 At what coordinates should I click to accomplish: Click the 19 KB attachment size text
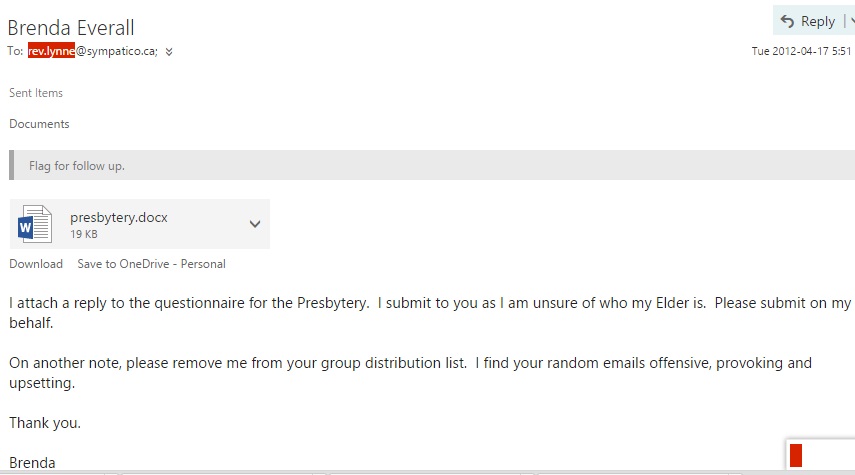(83, 234)
